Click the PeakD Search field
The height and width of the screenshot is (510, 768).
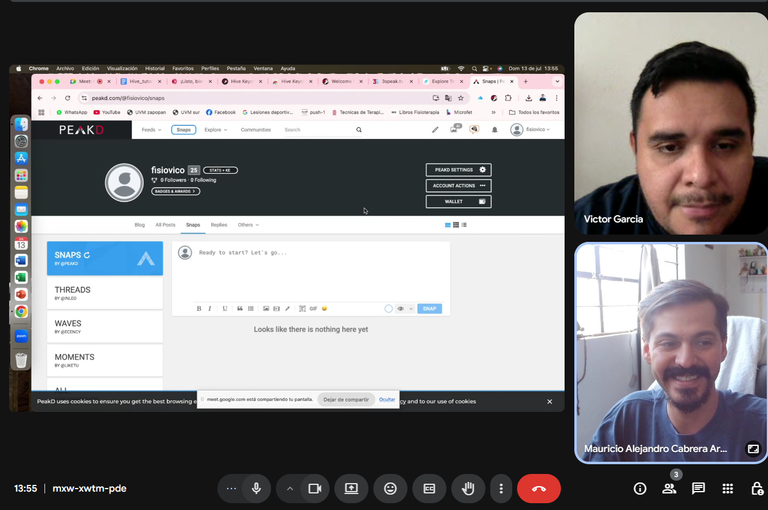pyautogui.click(x=317, y=130)
